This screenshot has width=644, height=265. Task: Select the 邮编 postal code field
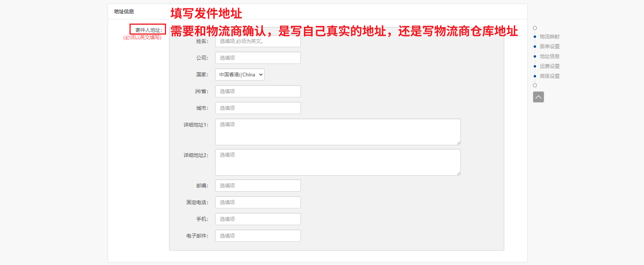258,186
